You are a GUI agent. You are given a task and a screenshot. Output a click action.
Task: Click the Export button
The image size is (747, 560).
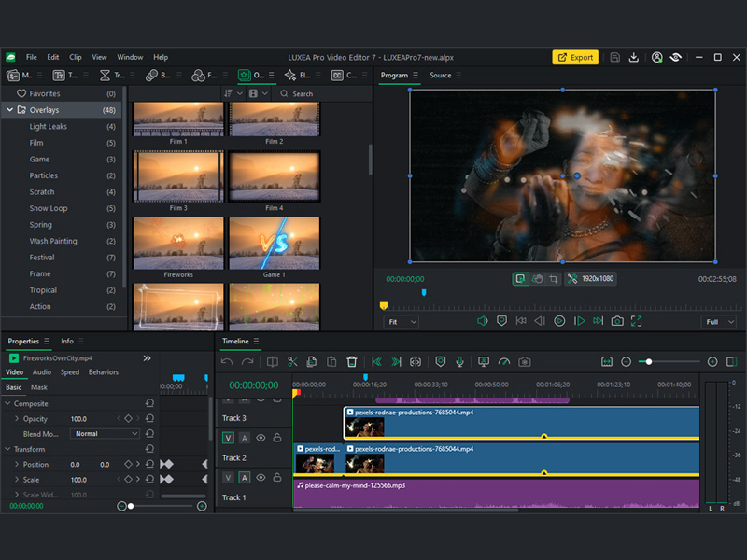[576, 57]
